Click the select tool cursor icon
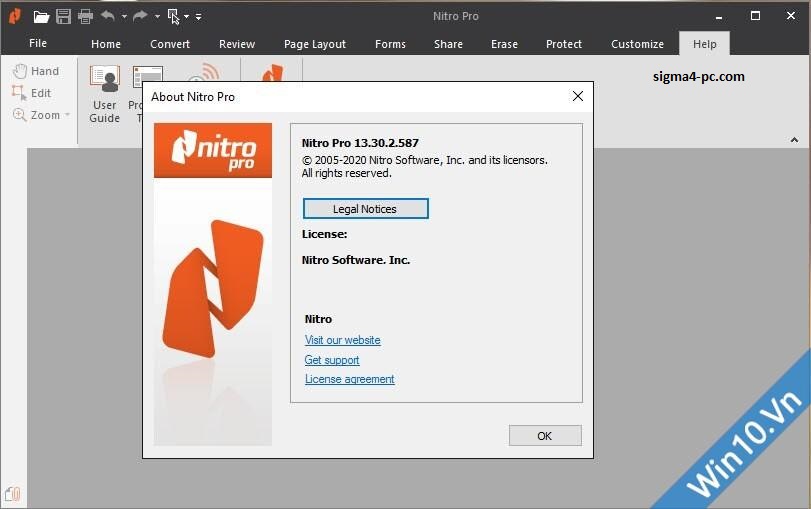 (x=173, y=17)
